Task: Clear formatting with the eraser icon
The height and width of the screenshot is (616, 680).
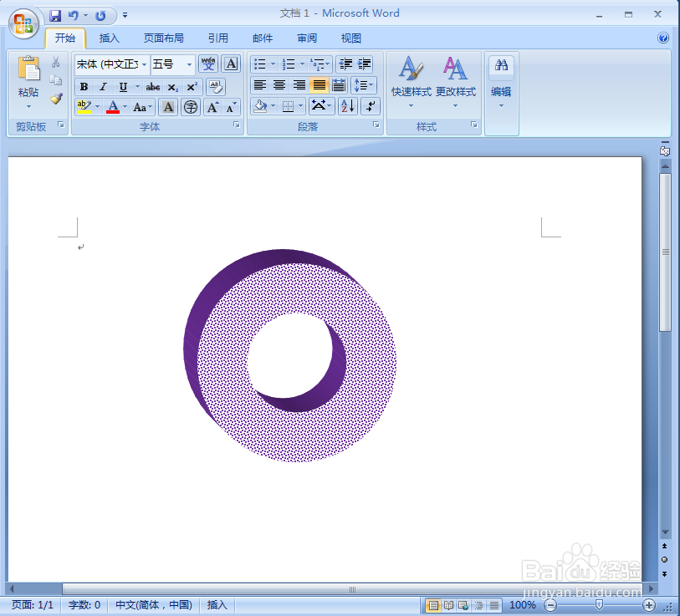Action: [216, 87]
